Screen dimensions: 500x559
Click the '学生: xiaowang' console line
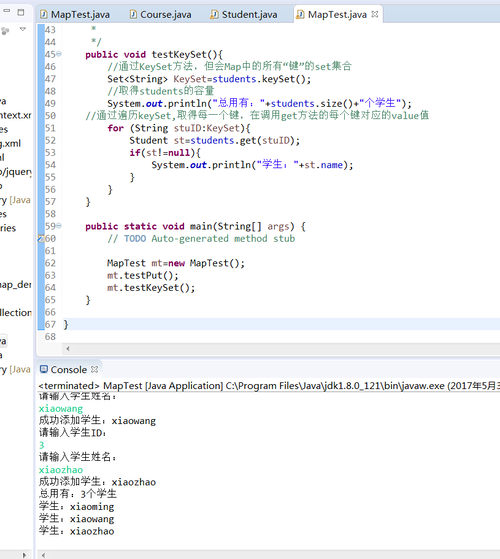[77, 519]
